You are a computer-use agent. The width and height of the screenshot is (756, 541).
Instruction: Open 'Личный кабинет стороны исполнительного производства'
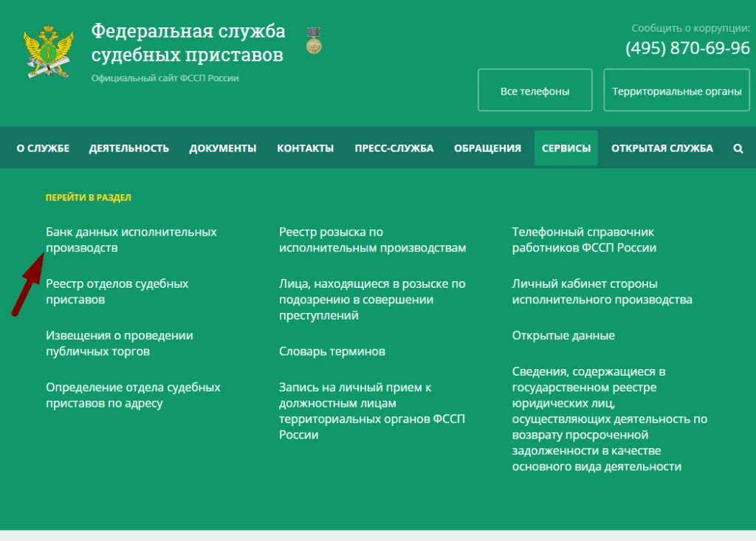602,292
